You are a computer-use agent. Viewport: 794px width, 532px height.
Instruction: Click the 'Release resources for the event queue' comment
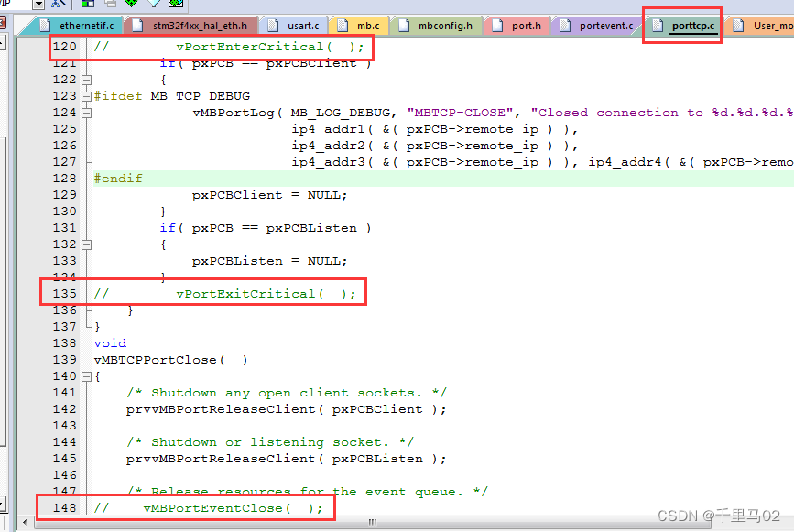tap(307, 492)
